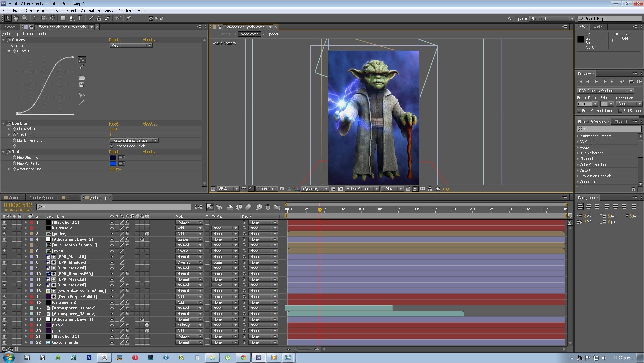The image size is (644, 363).
Task: Toggle transparency grid in viewer
Action: point(340,189)
